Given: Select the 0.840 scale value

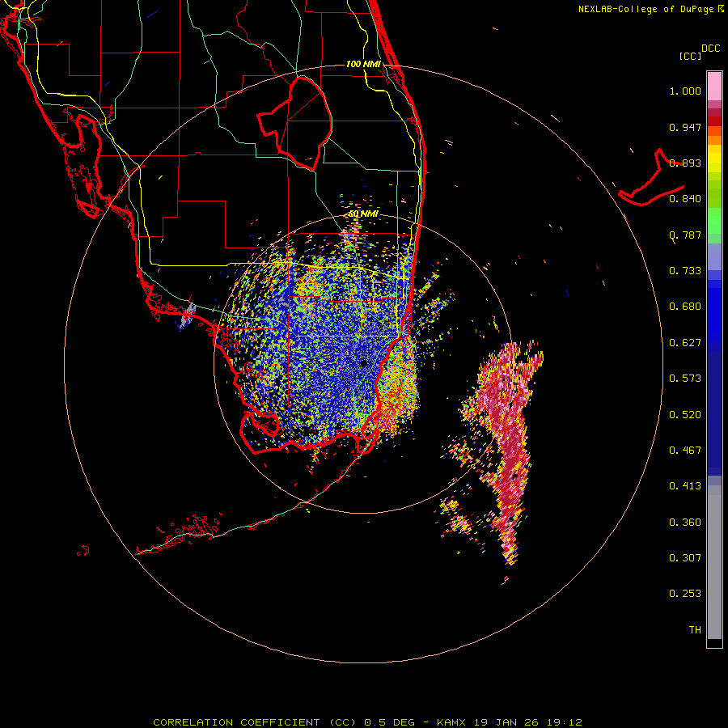Looking at the screenshot, I should 685,199.
